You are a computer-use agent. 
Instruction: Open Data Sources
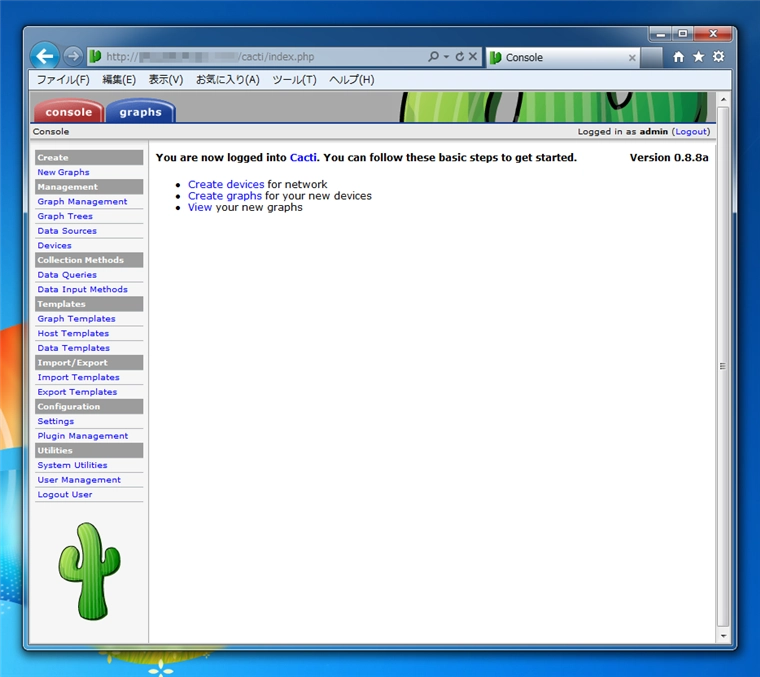[x=67, y=231]
